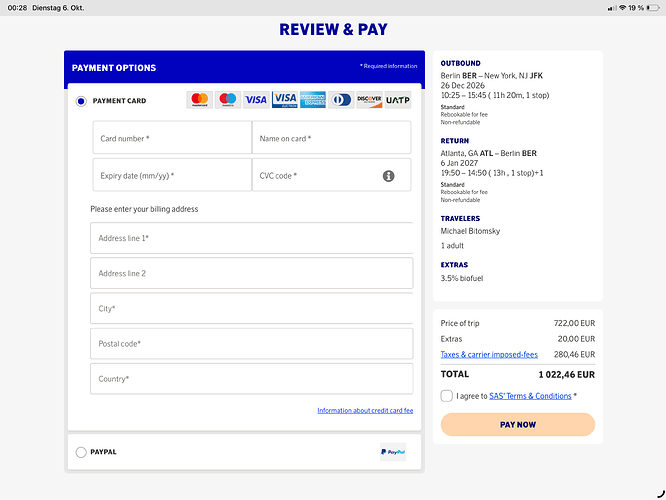Tick the Terms & Conditions agreement checkbox
The width and height of the screenshot is (666, 500).
tap(446, 396)
